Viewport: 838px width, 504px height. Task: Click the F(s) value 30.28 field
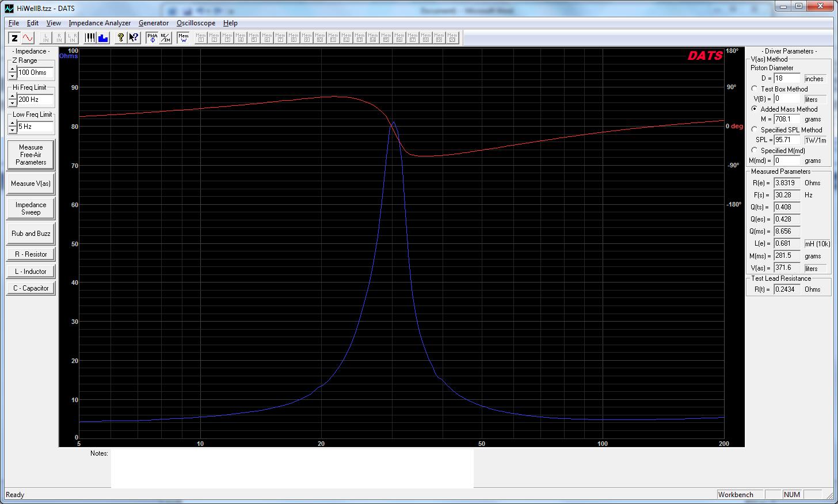click(787, 195)
